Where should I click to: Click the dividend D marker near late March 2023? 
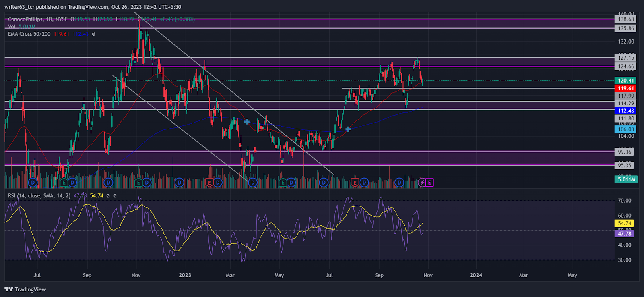[x=252, y=183]
